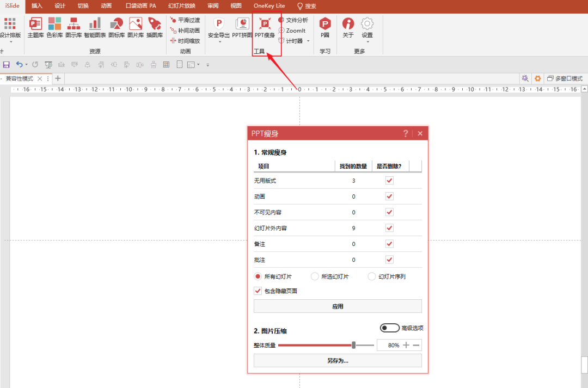
Task: Switch to the 幻灯片放映 tab
Action: coord(182,5)
